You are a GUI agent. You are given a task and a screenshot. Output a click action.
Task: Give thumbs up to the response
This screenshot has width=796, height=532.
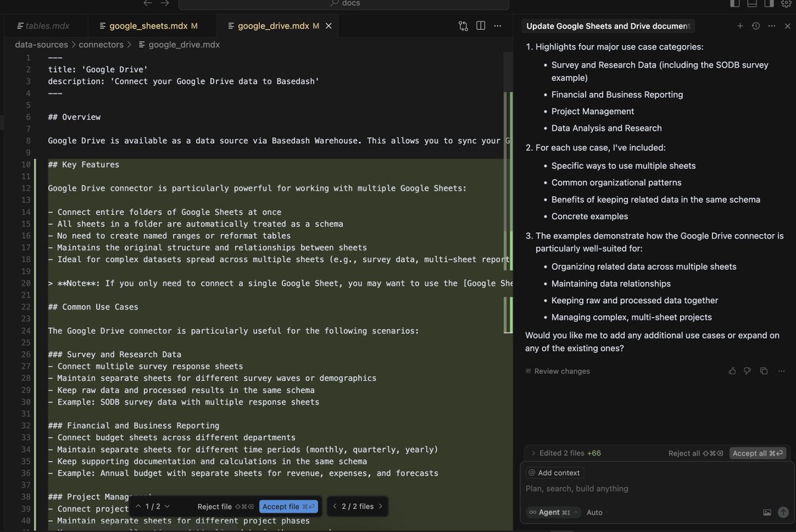[732, 371]
